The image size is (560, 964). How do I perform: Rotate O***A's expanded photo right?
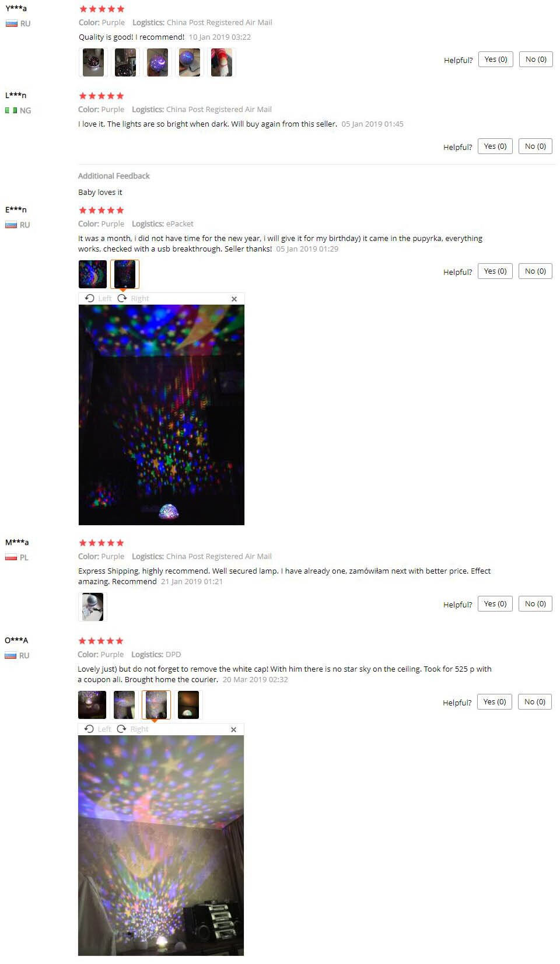pos(132,729)
